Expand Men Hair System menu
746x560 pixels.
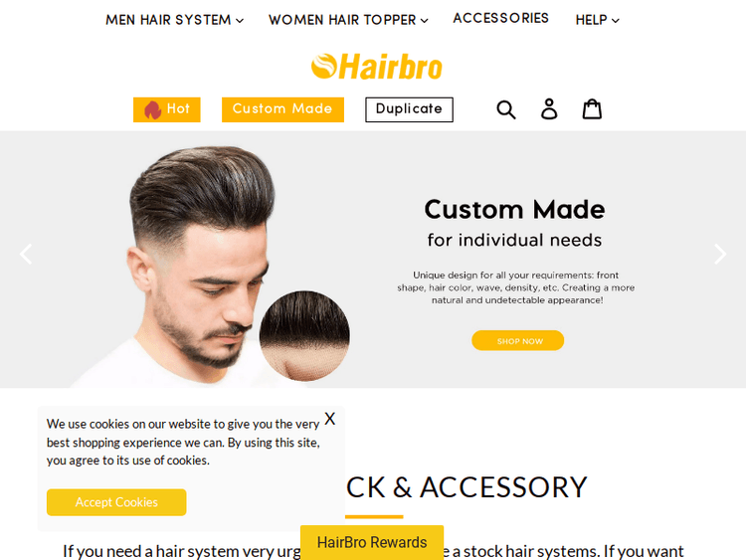175,20
